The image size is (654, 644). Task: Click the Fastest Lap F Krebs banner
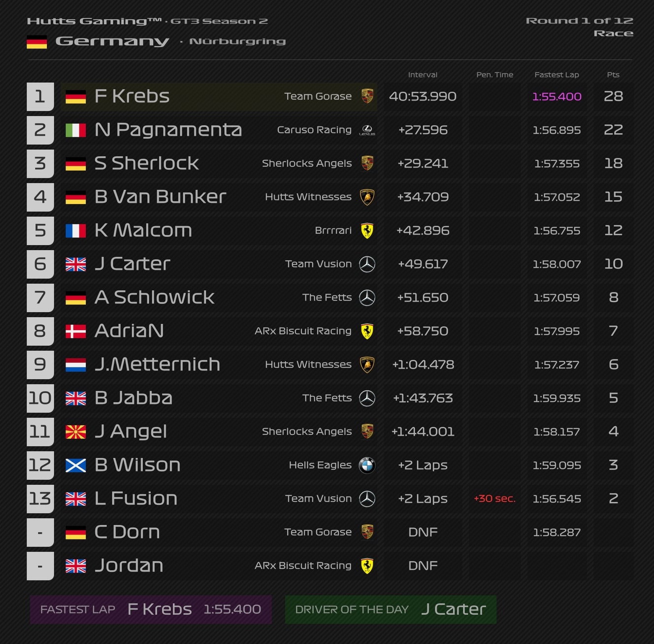151,610
